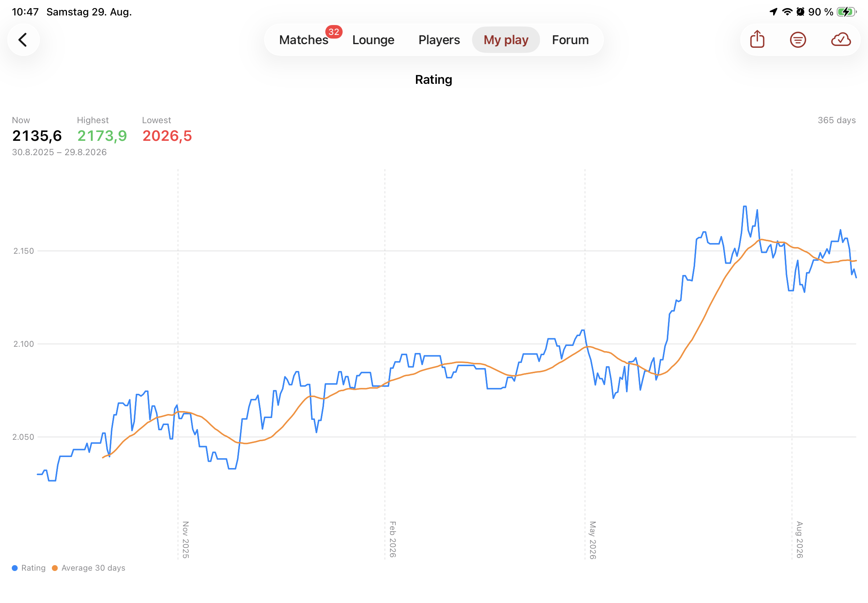Viewport: 868px width, 603px height.
Task: Tap the orange Average legend dot
Action: coord(55,568)
